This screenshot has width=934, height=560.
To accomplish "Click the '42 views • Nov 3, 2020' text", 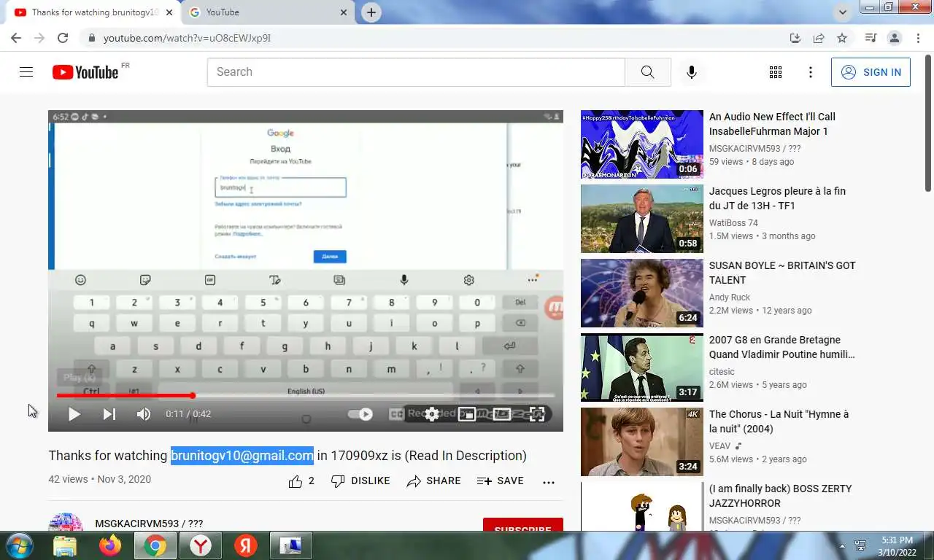I will [100, 480].
